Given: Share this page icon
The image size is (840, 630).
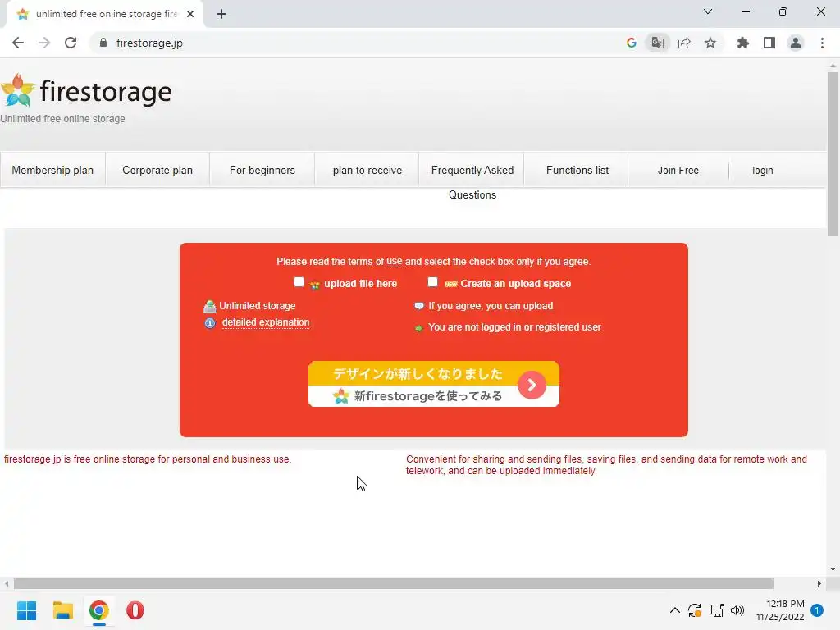Looking at the screenshot, I should click(x=684, y=43).
